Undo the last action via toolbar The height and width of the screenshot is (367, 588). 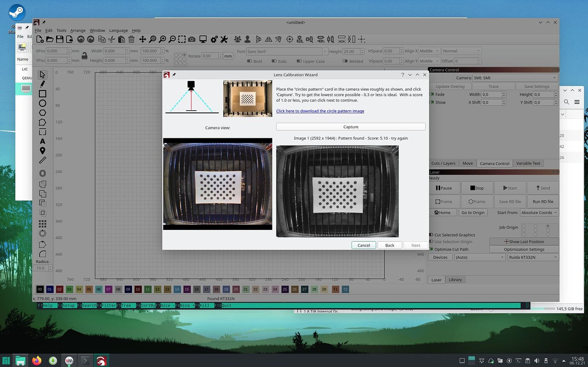point(80,39)
